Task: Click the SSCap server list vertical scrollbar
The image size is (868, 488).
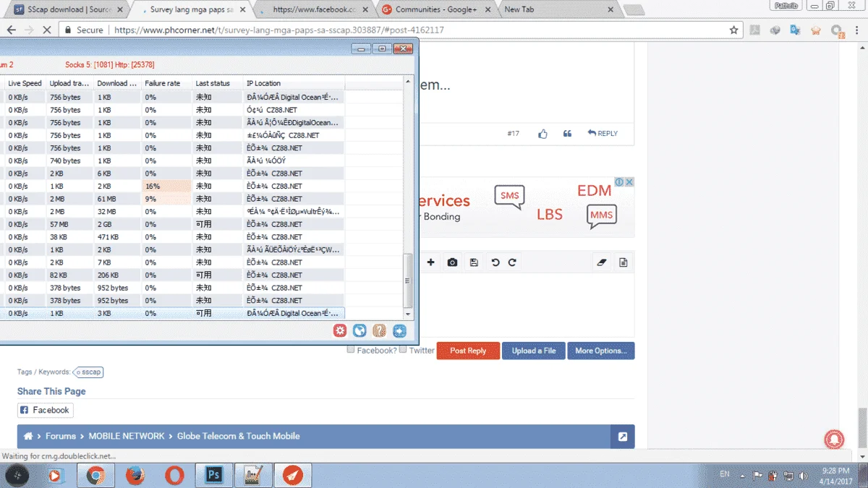Action: point(408,281)
